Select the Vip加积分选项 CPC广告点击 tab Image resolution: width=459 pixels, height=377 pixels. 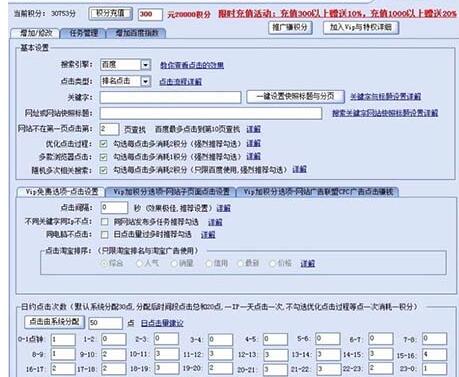click(x=318, y=192)
